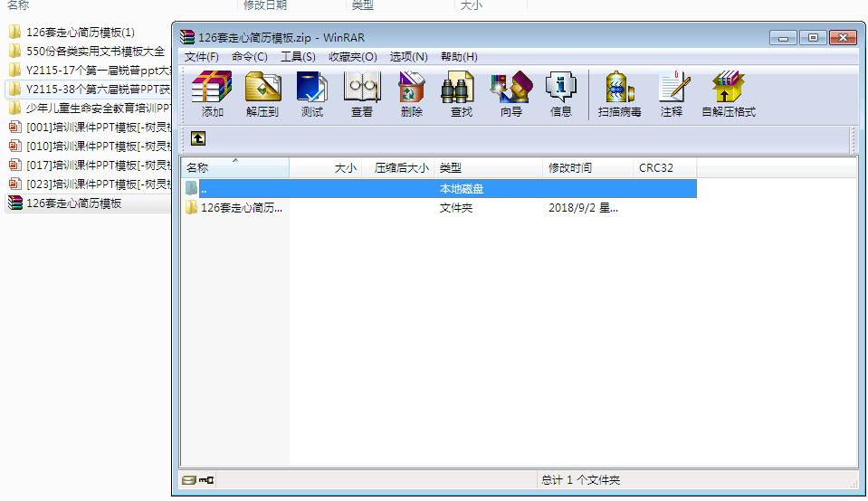Sort by the 压缩后大小 column header
Screen dimensions: 868x501
tap(398, 167)
